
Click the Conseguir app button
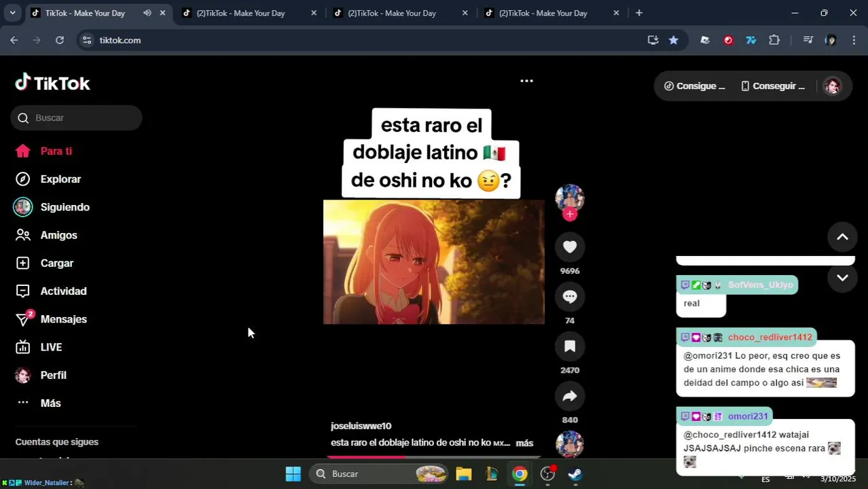[773, 86]
